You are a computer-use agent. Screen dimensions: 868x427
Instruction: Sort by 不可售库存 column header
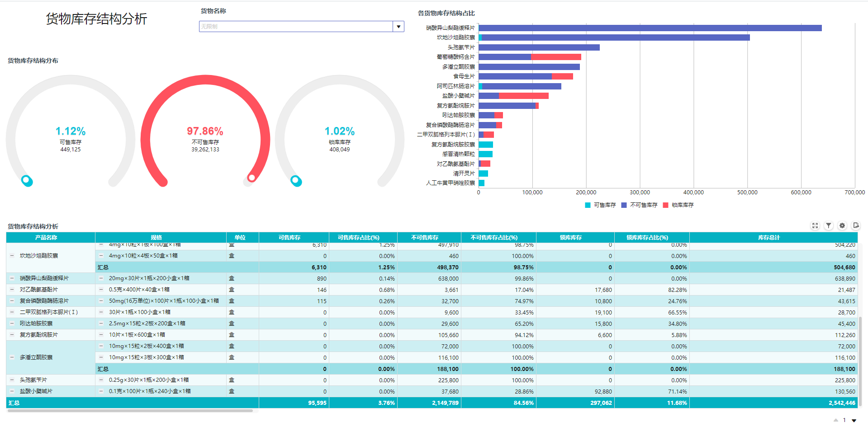tap(429, 238)
